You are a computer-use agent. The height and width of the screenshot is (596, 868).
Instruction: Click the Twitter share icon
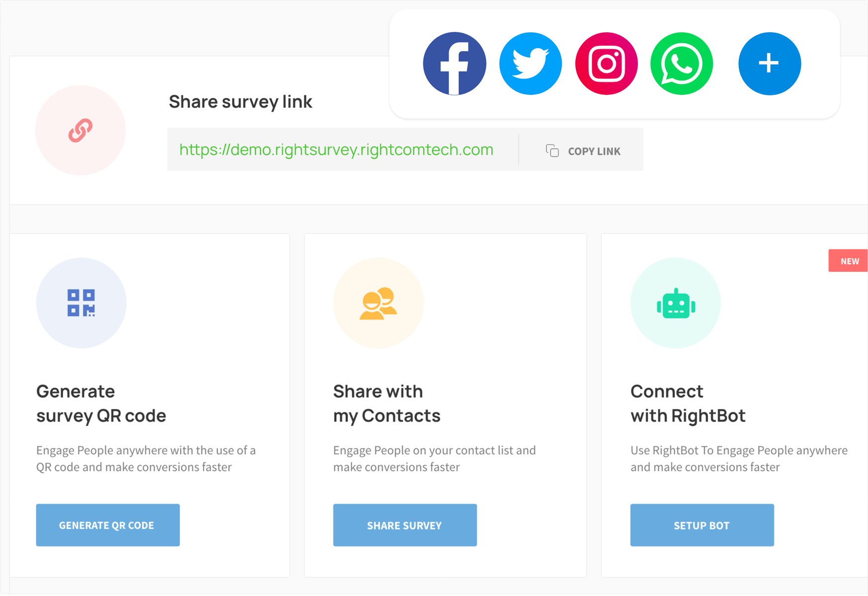click(530, 64)
